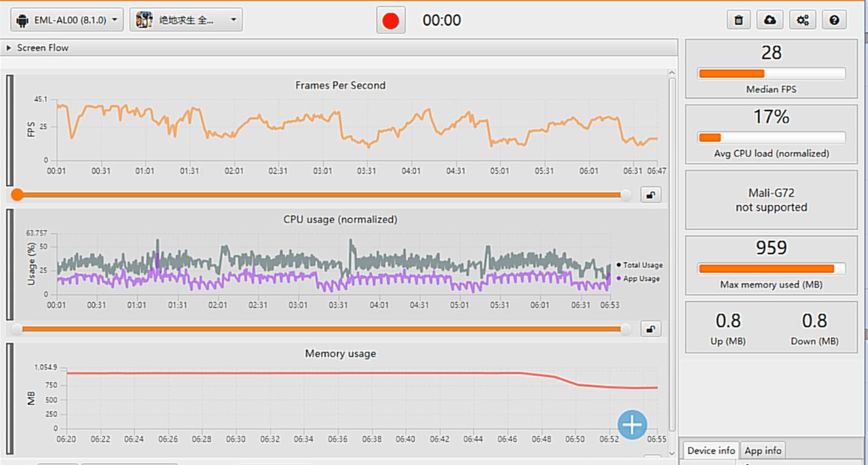Toggle the lock on the CPU usage slider
The height and width of the screenshot is (465, 868).
[x=651, y=329]
